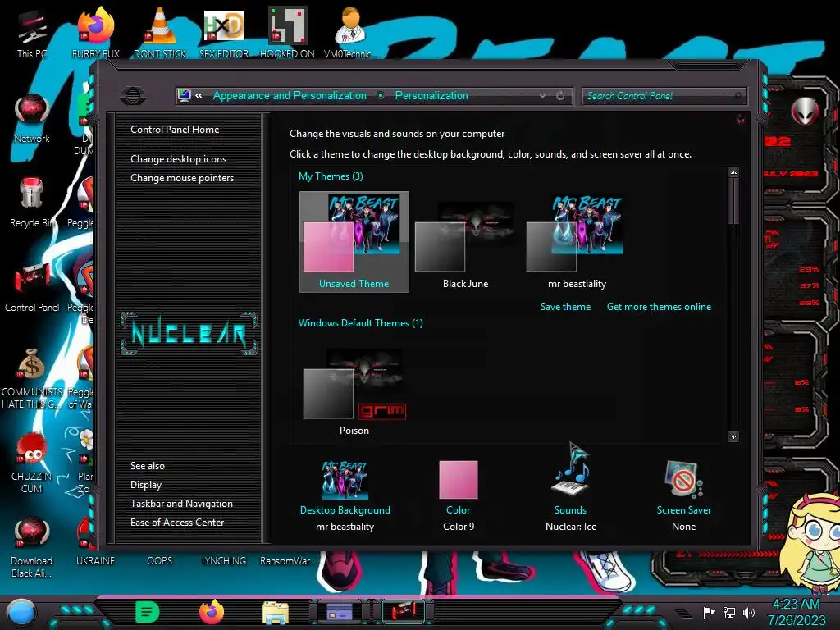Open UKRAINE desktop item
The width and height of the screenshot is (840, 630).
tap(95, 560)
